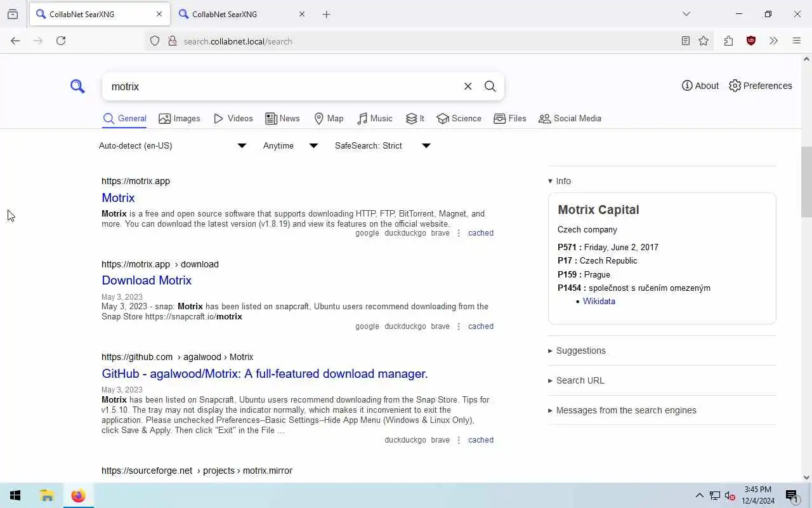Viewport: 812px width, 508px height.
Task: Open cached link for GitHub result
Action: coord(481,440)
